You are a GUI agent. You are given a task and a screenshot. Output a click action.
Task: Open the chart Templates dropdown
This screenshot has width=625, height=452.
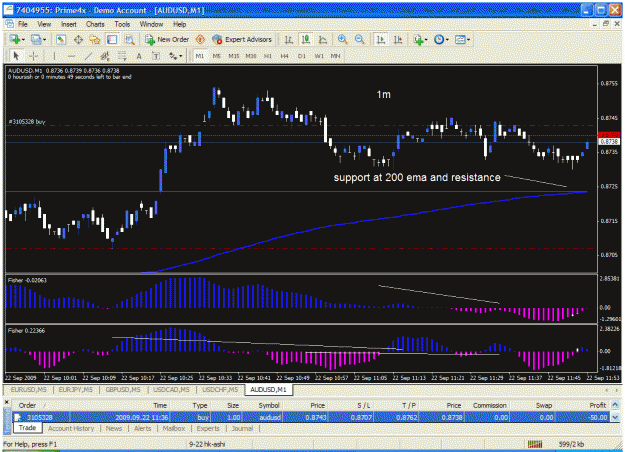tap(462, 39)
